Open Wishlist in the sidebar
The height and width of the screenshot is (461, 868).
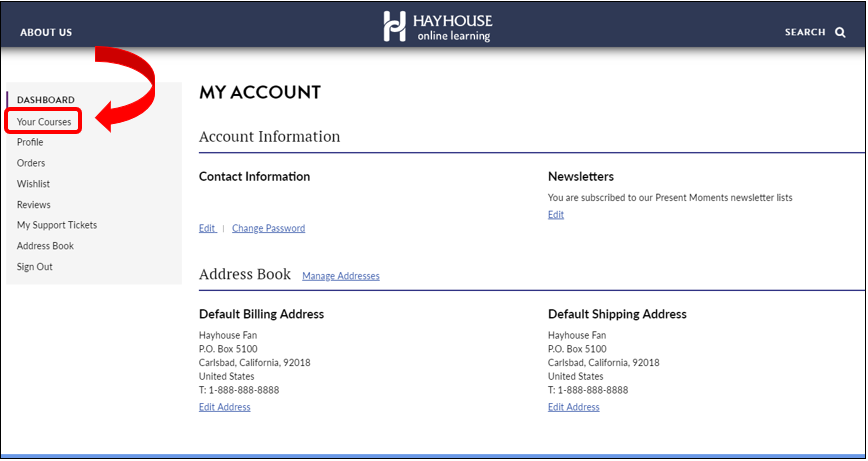click(33, 184)
